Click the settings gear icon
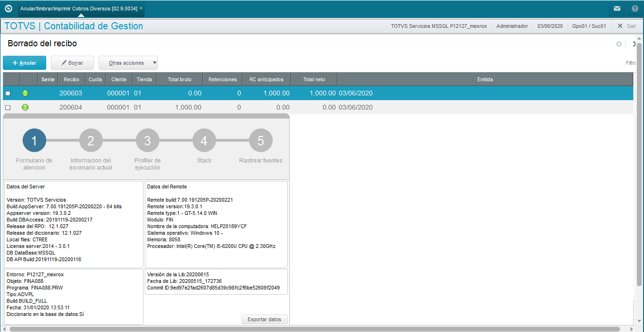 coord(619,44)
